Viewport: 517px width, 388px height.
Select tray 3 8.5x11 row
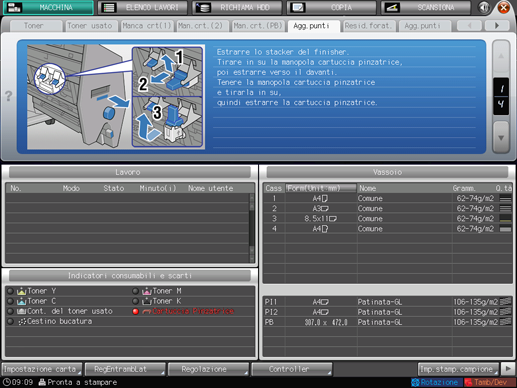click(388, 218)
